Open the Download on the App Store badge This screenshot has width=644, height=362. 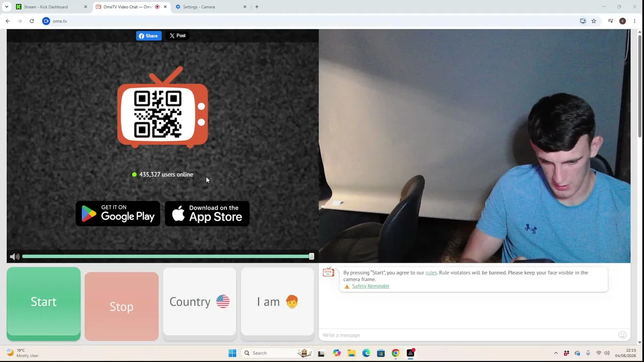pos(207,214)
